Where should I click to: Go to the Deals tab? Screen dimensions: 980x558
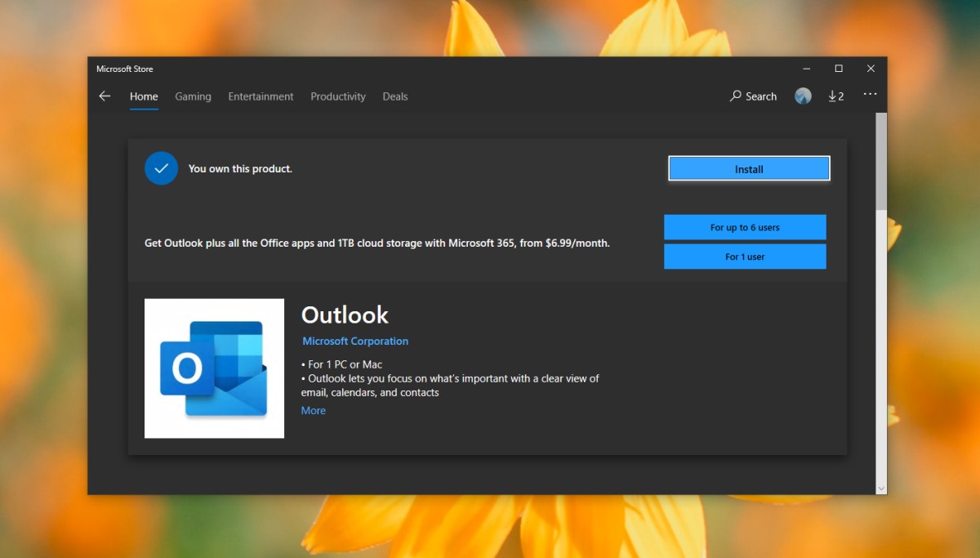[x=395, y=96]
